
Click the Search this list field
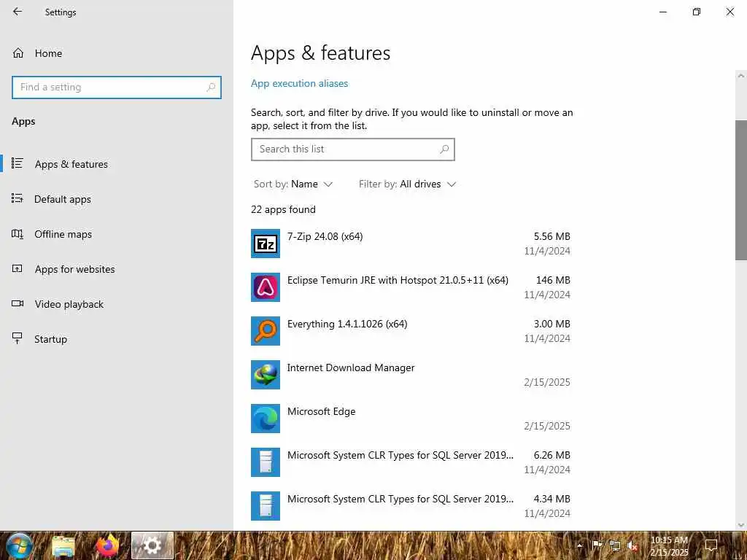point(353,149)
